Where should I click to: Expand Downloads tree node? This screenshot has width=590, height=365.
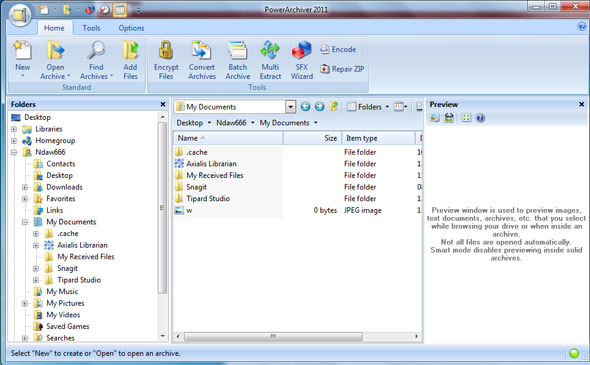25,187
